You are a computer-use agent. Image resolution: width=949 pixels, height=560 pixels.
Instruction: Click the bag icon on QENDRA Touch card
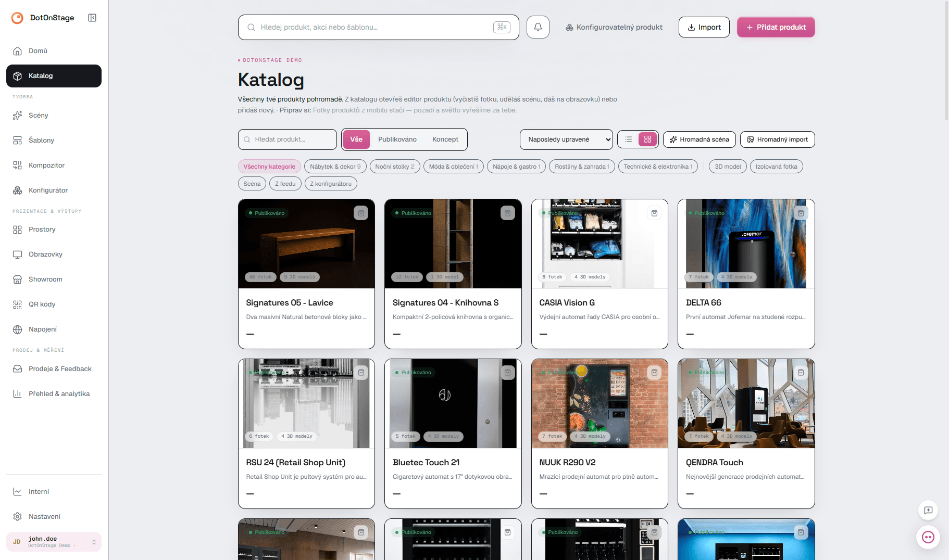click(801, 372)
